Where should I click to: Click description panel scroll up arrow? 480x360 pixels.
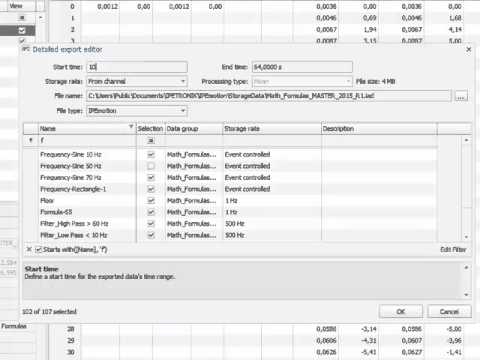466,267
